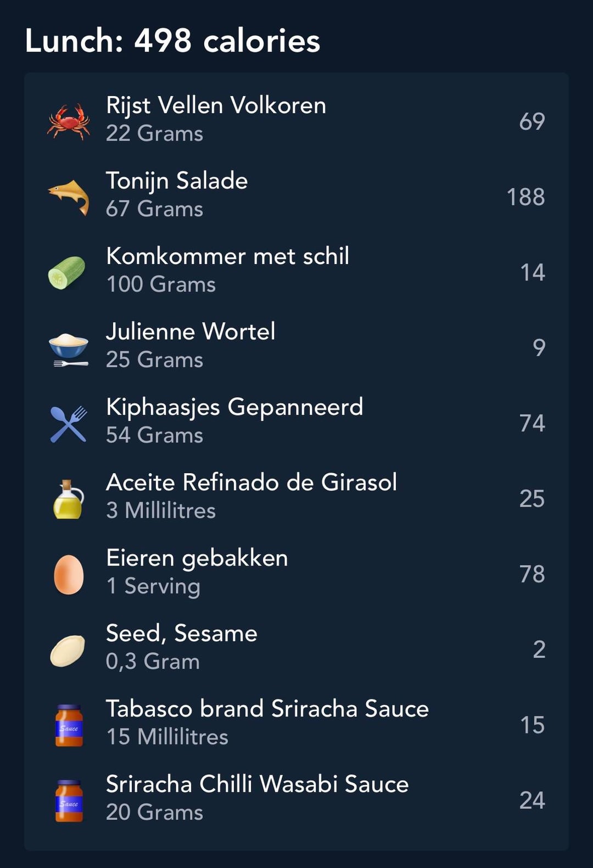Image resolution: width=593 pixels, height=868 pixels.
Task: Tap the egg icon for Eieren gebakken
Action: [x=69, y=574]
